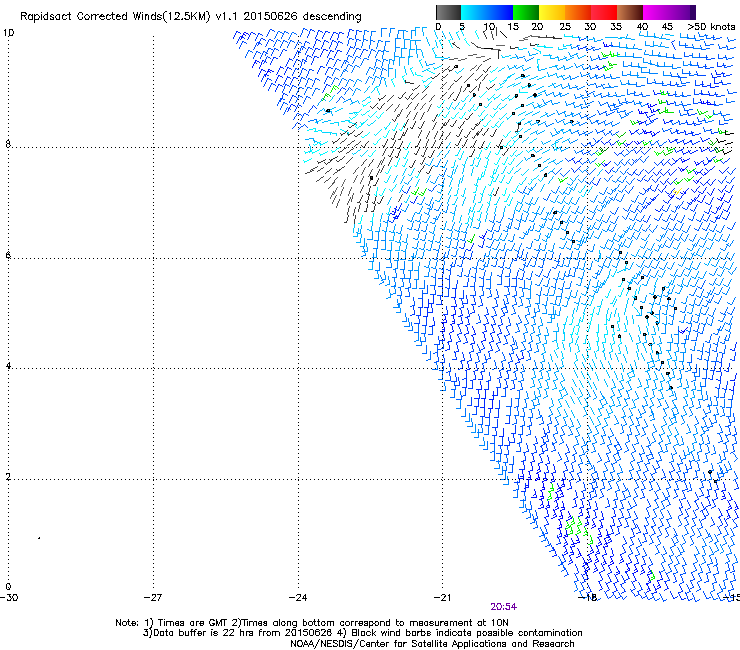Click legend scale value '20'

pyautogui.click(x=537, y=27)
